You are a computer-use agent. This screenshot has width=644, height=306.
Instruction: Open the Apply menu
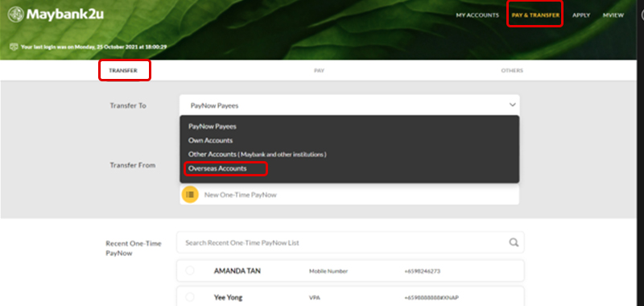(581, 15)
